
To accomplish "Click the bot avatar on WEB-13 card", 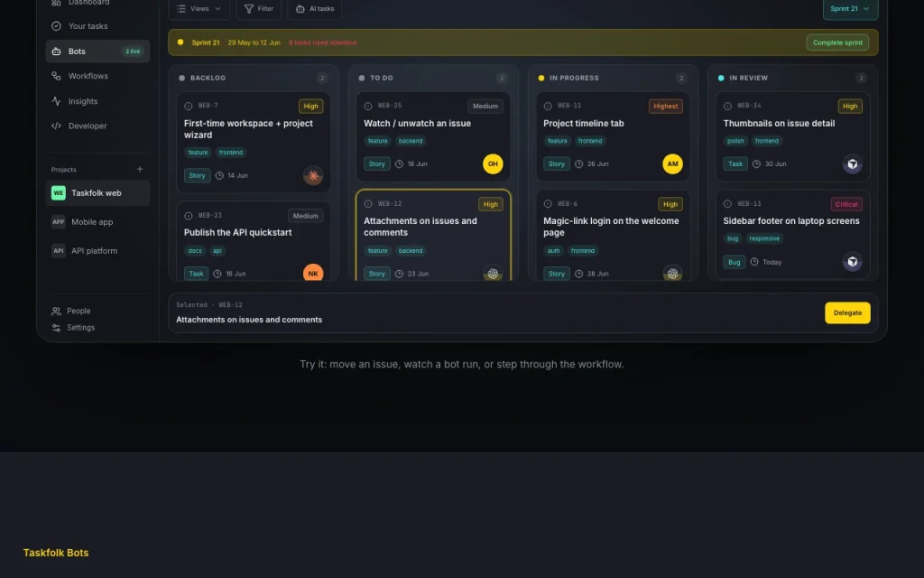I will click(x=852, y=262).
